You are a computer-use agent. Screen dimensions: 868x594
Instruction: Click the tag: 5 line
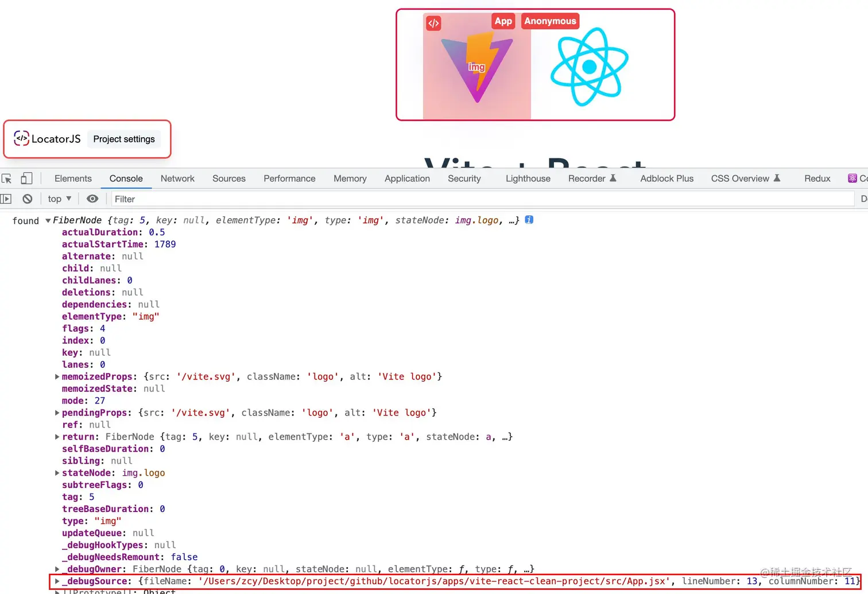point(78,497)
